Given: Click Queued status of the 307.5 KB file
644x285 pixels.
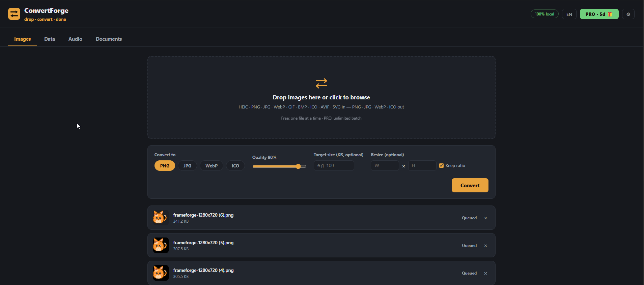Looking at the screenshot, I should point(469,246).
